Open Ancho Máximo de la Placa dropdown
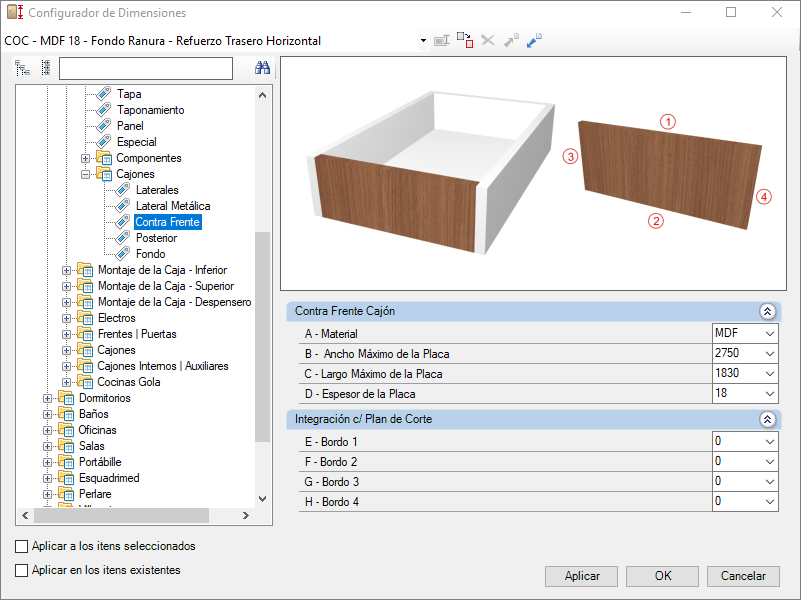 pos(769,354)
